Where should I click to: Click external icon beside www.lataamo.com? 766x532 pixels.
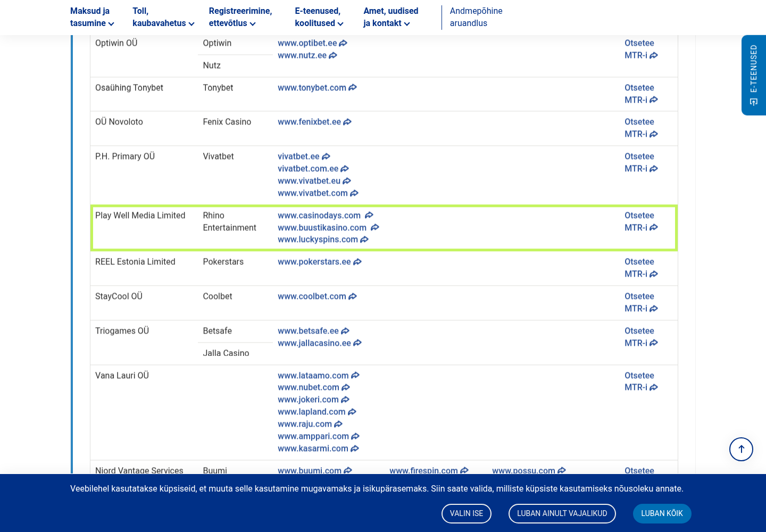tap(355, 376)
